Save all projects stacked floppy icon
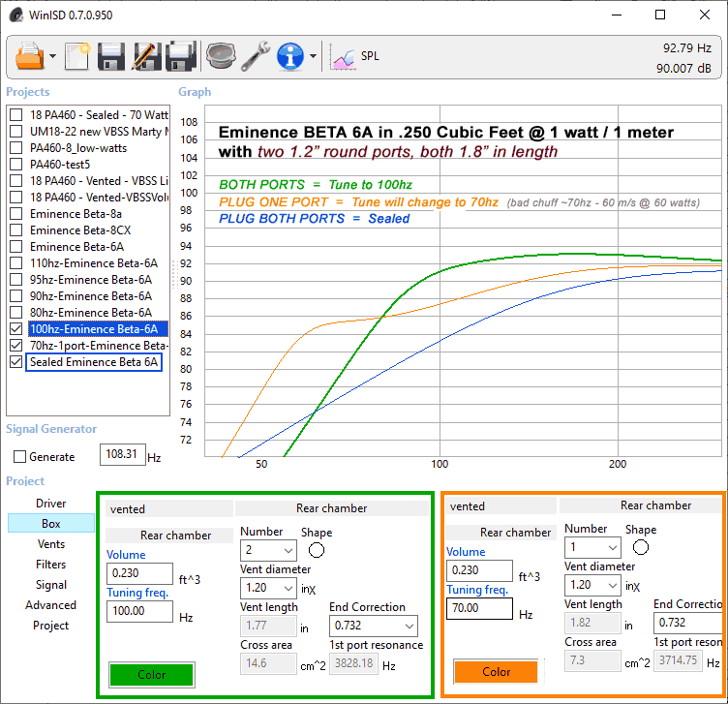The image size is (728, 704). 182,56
